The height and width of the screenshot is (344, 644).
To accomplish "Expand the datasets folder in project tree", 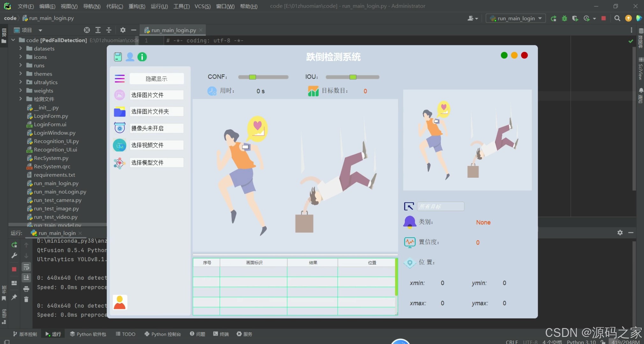I will click(21, 48).
